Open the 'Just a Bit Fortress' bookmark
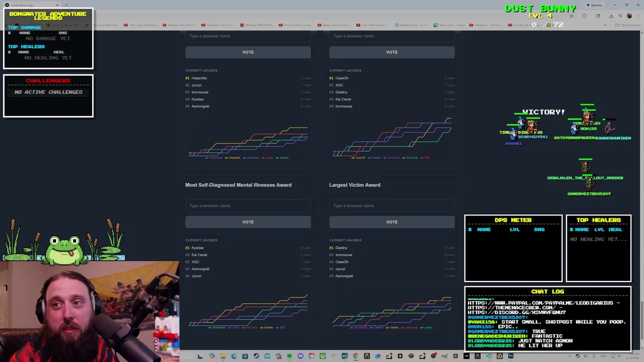Screen dimensions: 644x362 tap(372, 25)
